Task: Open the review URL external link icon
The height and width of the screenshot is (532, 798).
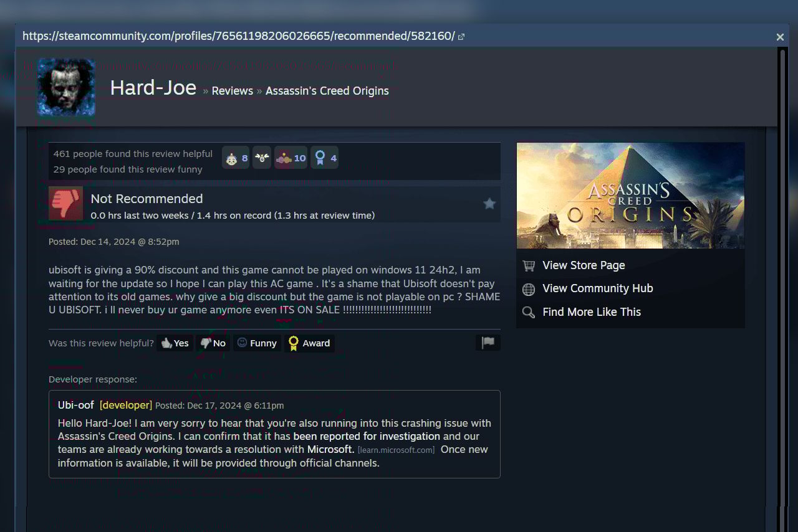Action: [461, 37]
